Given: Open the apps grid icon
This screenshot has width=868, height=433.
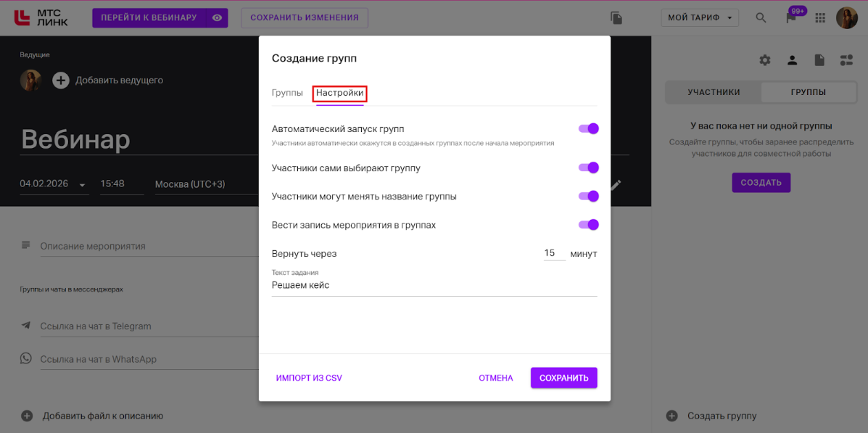Looking at the screenshot, I should pos(821,17).
